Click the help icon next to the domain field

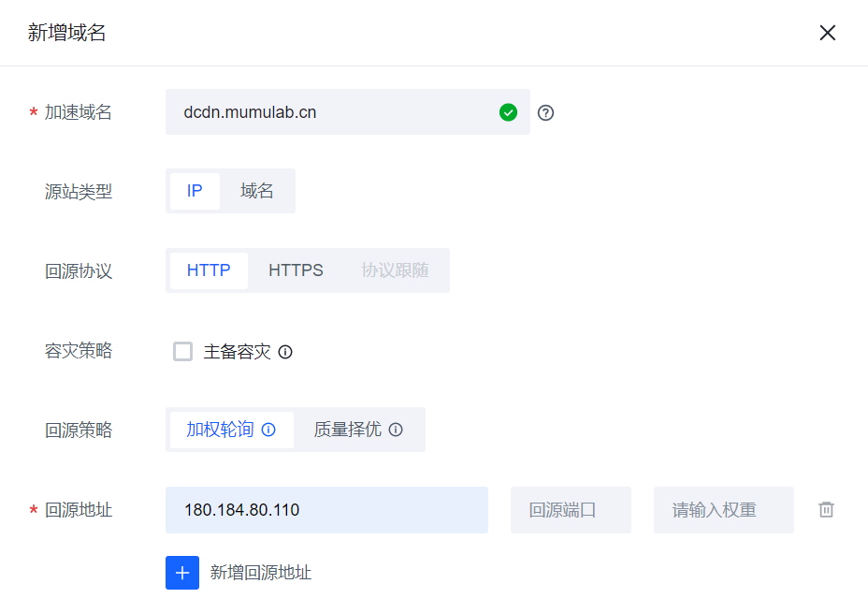(x=546, y=113)
